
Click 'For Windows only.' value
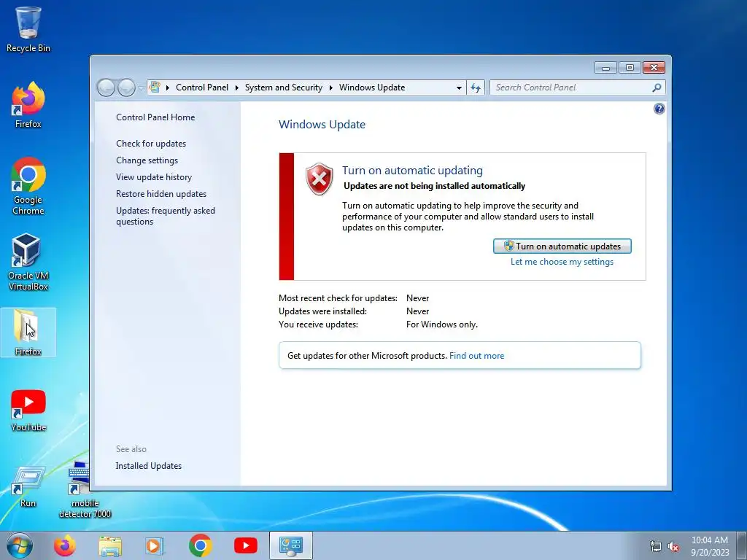point(442,324)
